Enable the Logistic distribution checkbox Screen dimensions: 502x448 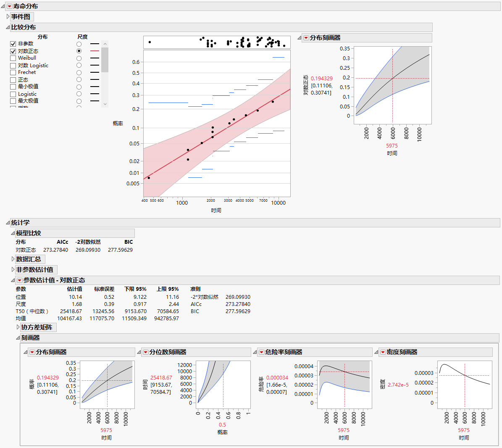[x=13, y=94]
